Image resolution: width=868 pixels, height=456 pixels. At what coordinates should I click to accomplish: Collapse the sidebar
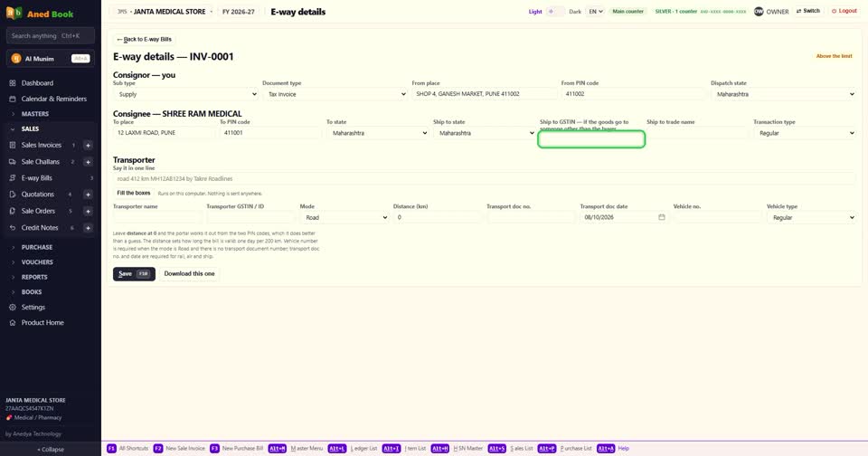click(51, 450)
